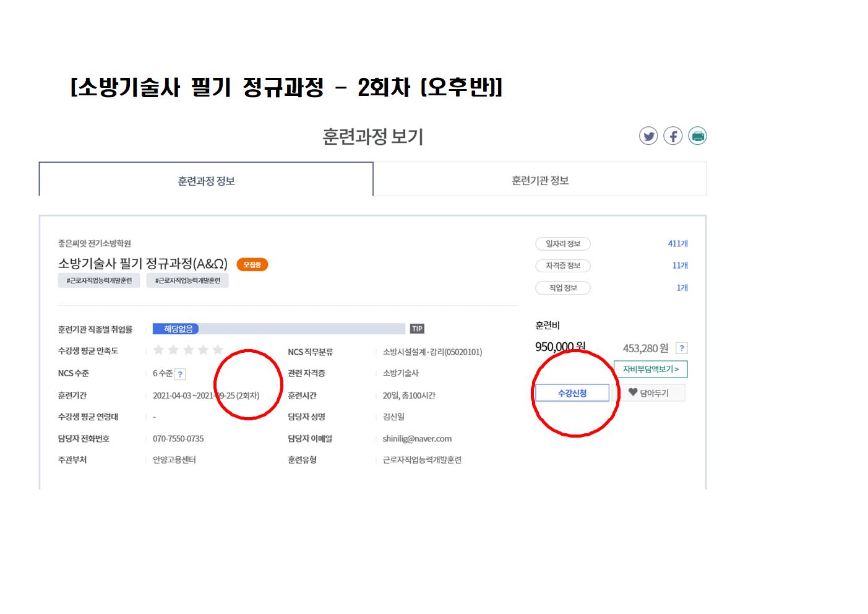Click the star rating for 수강생 평균 만족도
This screenshot has height=614, width=868.
pos(188,350)
